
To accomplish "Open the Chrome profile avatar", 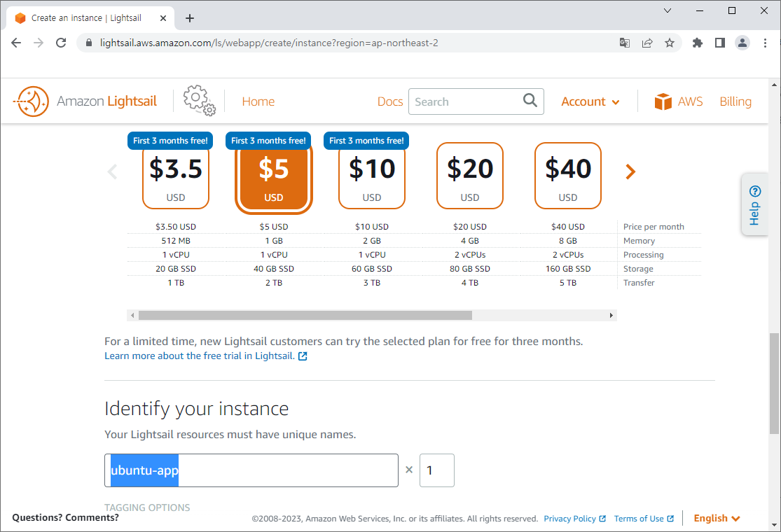I will [x=742, y=43].
